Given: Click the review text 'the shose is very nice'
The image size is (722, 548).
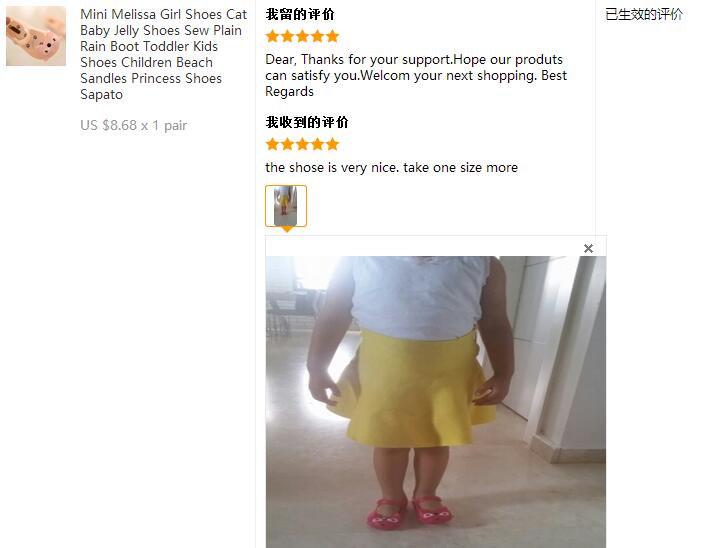Looking at the screenshot, I should click(x=391, y=167).
